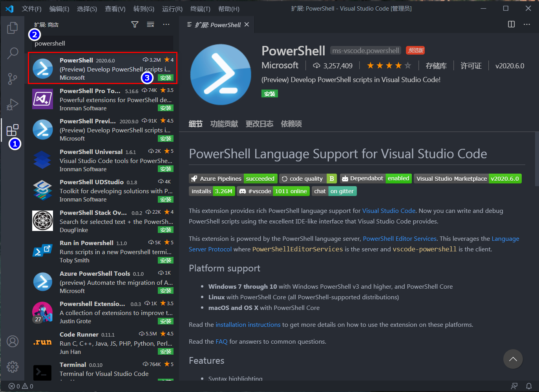
Task: Install Azure PowerShell Tools extension
Action: pyautogui.click(x=166, y=291)
